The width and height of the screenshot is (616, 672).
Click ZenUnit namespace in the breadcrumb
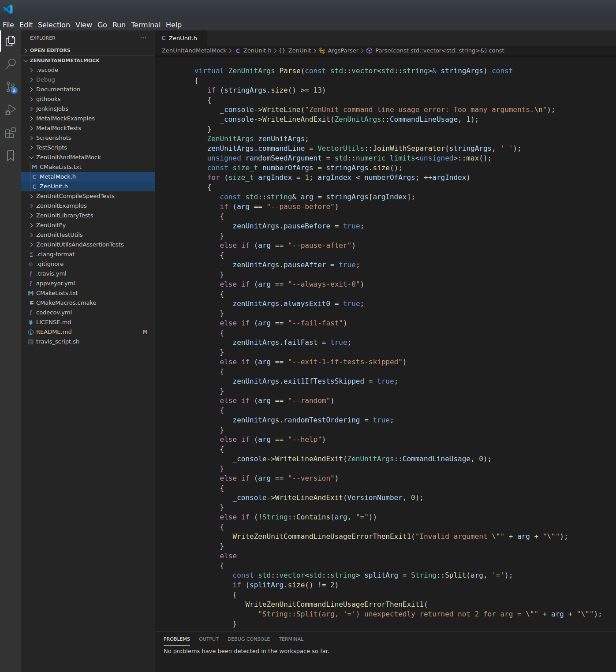coord(300,51)
